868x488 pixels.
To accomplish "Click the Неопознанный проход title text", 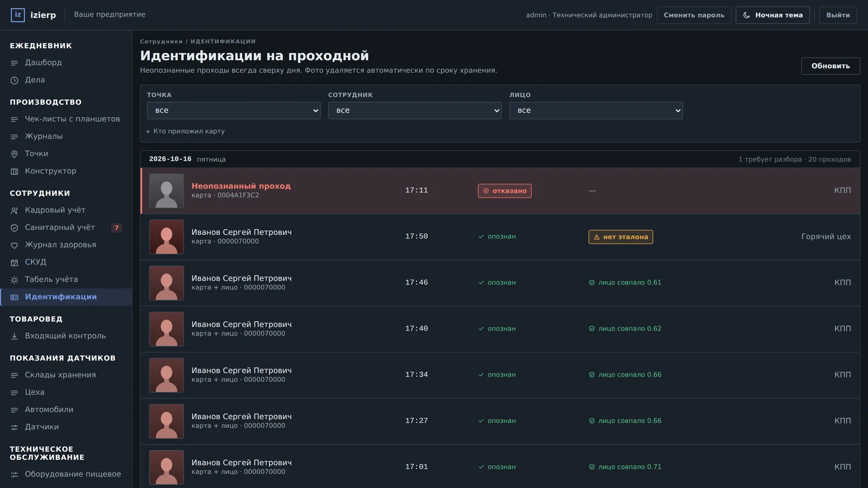I will (241, 186).
